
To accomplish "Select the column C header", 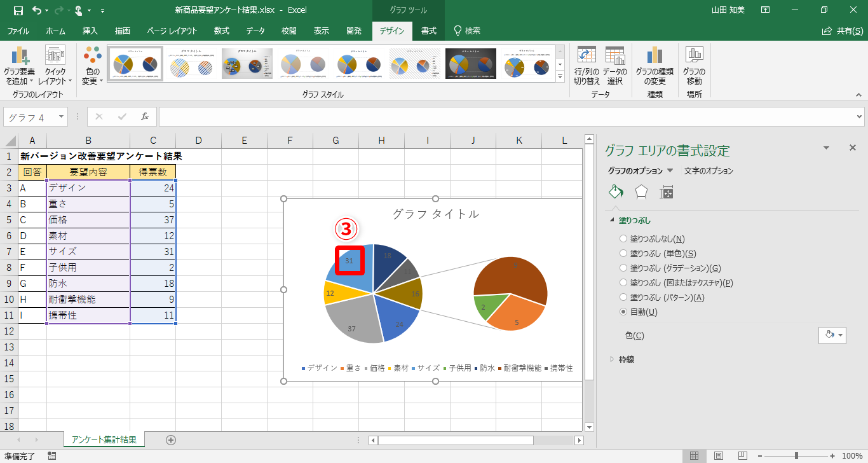I will pos(153,141).
